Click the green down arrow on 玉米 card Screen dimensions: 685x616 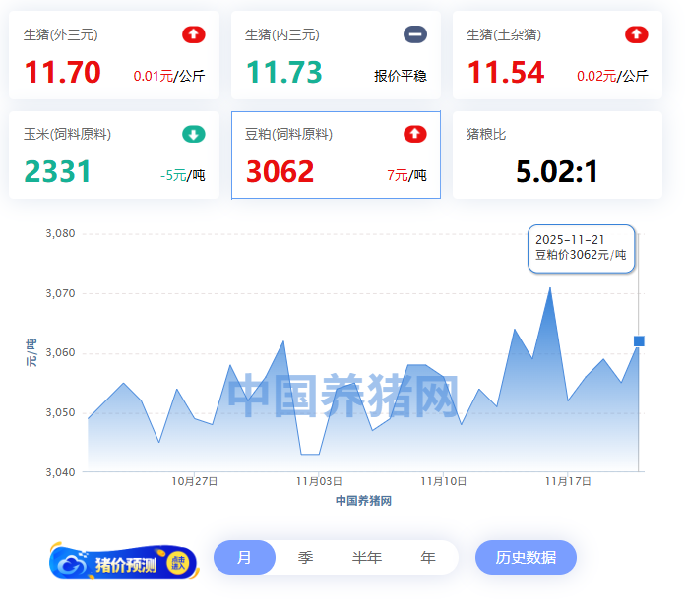coord(194,134)
